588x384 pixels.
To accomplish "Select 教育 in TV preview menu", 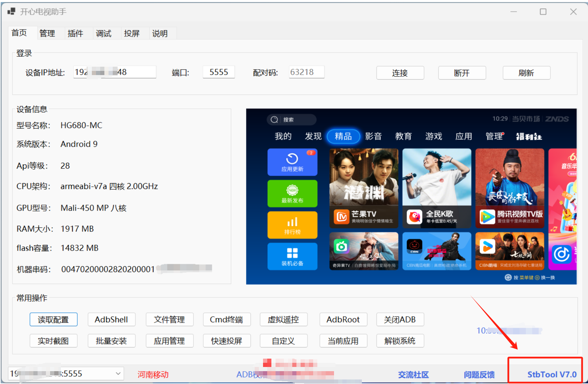I will pos(404,136).
